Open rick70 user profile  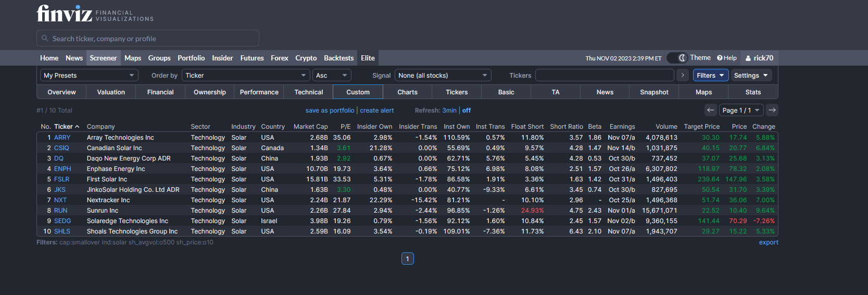759,58
